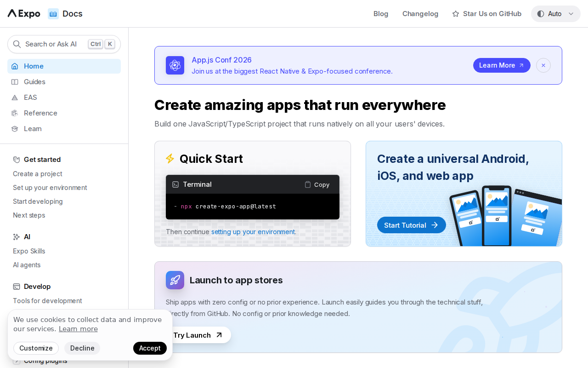The width and height of the screenshot is (588, 368).
Task: Expand the AI section in the sidebar
Action: click(x=27, y=236)
